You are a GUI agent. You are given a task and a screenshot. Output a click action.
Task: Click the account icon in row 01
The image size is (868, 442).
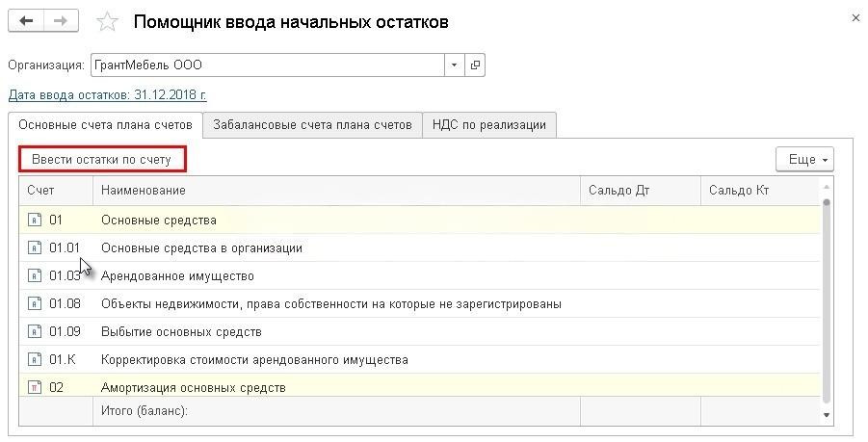point(35,221)
